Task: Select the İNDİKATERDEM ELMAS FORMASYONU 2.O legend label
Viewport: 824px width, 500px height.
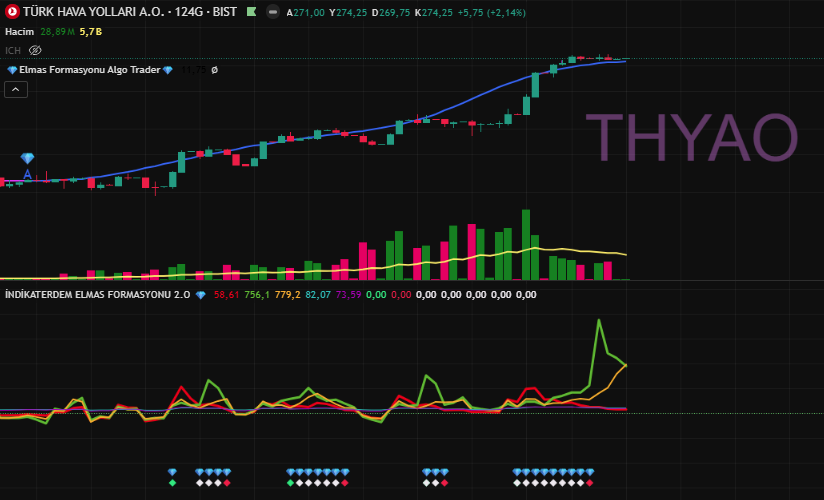Action: [98, 295]
